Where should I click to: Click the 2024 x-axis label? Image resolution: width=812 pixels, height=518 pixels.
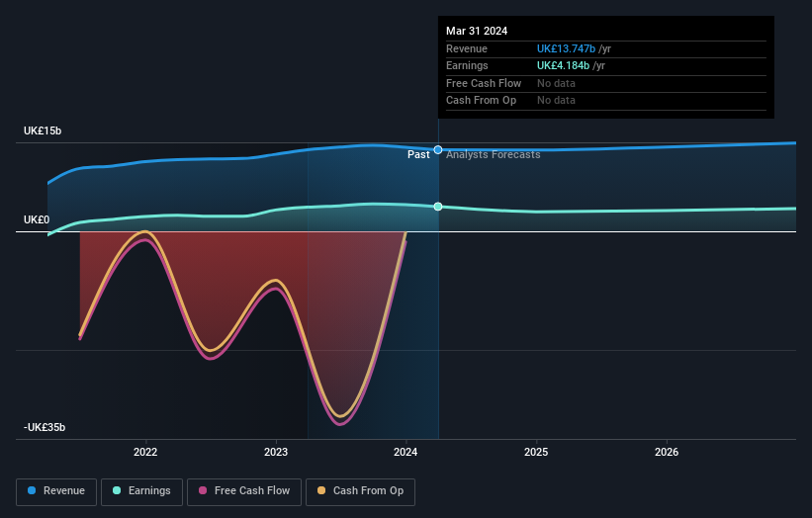click(x=406, y=452)
